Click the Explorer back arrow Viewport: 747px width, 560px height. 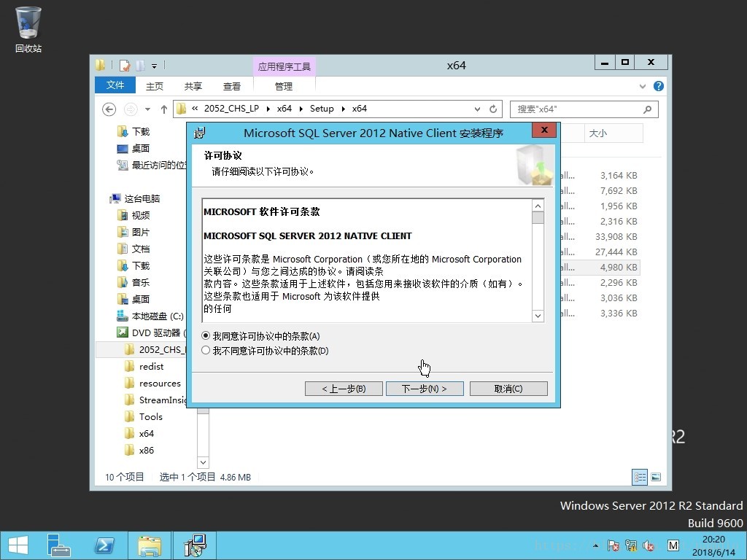click(109, 109)
